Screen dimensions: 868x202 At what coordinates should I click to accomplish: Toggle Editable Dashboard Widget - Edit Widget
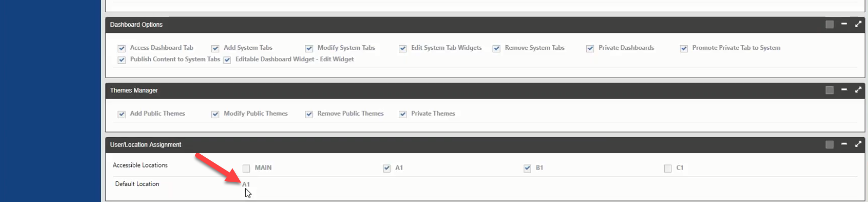pos(227,60)
